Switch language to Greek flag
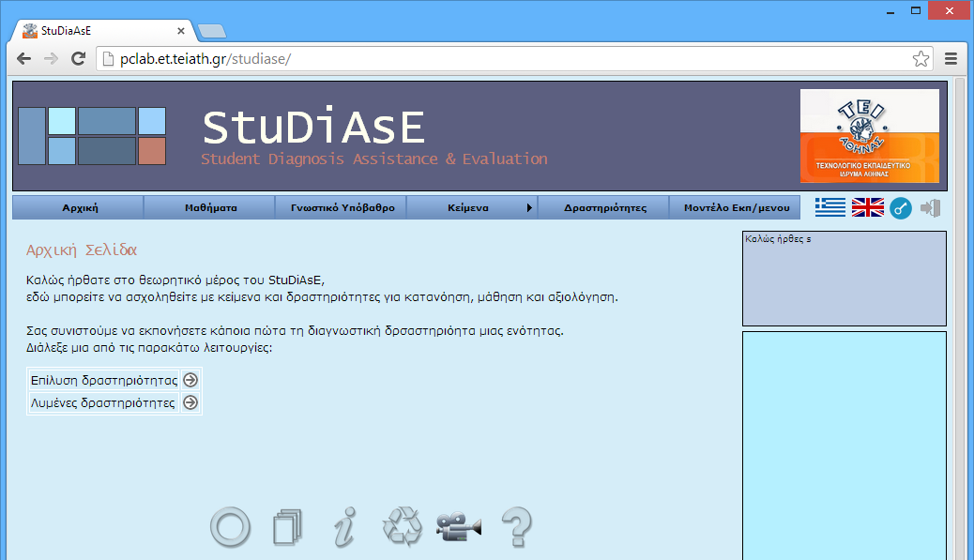Image resolution: width=974 pixels, height=560 pixels. point(829,207)
